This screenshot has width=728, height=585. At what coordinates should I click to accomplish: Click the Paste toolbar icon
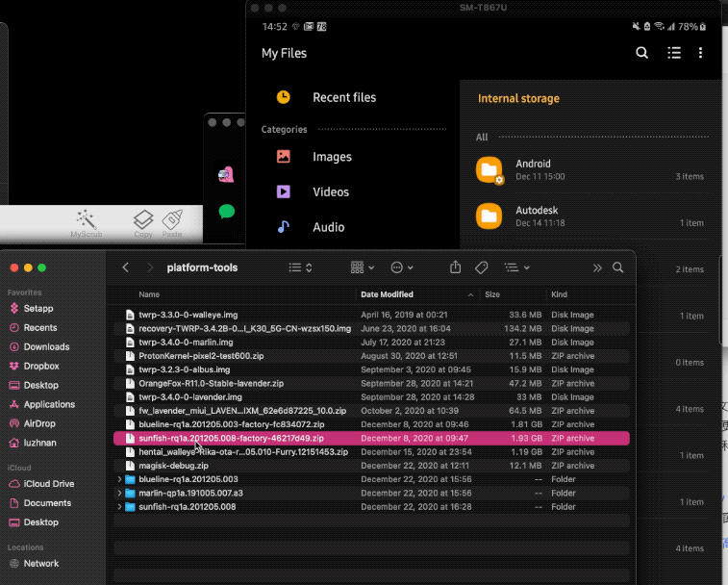[x=172, y=223]
